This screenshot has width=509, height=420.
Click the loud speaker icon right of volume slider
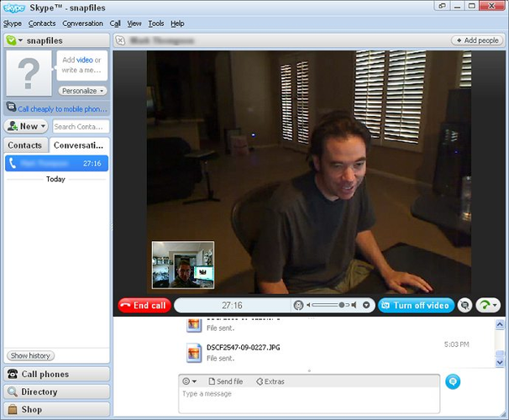click(353, 305)
